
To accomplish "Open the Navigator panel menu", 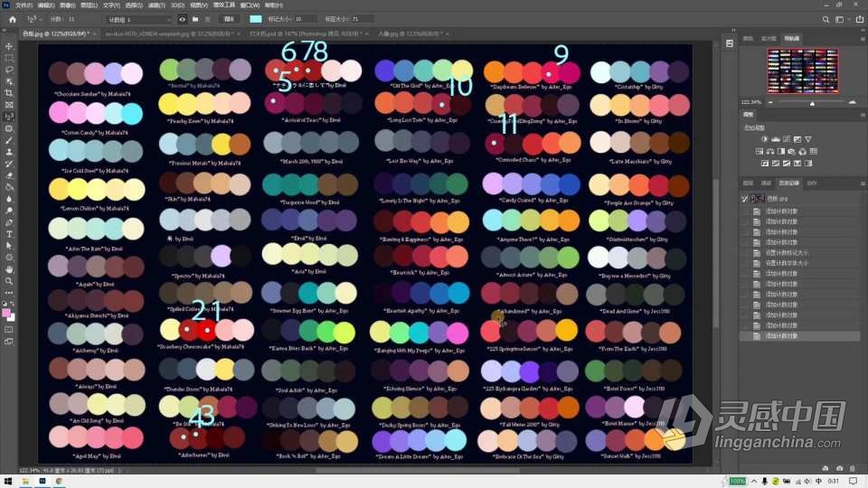I will pos(863,39).
